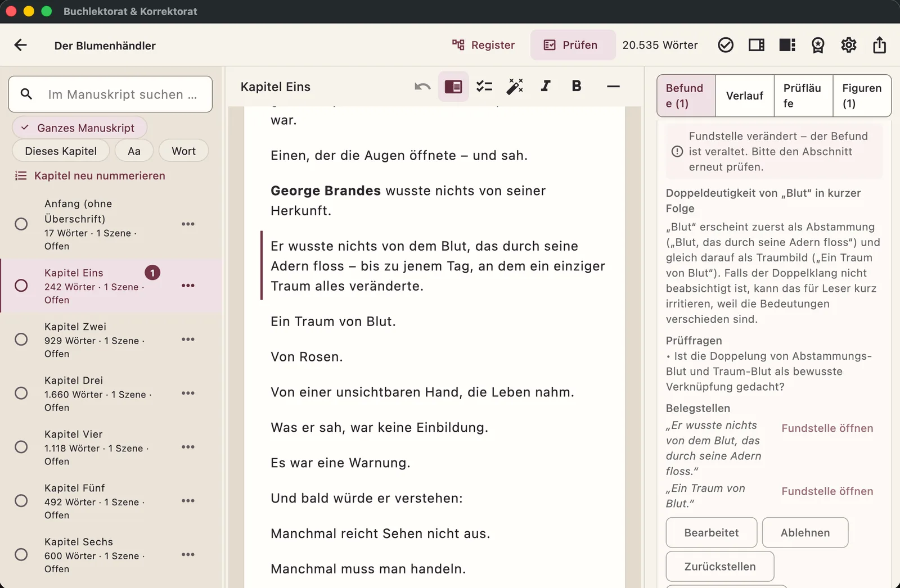Select the Dieses Kapitel scope chip

(x=61, y=151)
